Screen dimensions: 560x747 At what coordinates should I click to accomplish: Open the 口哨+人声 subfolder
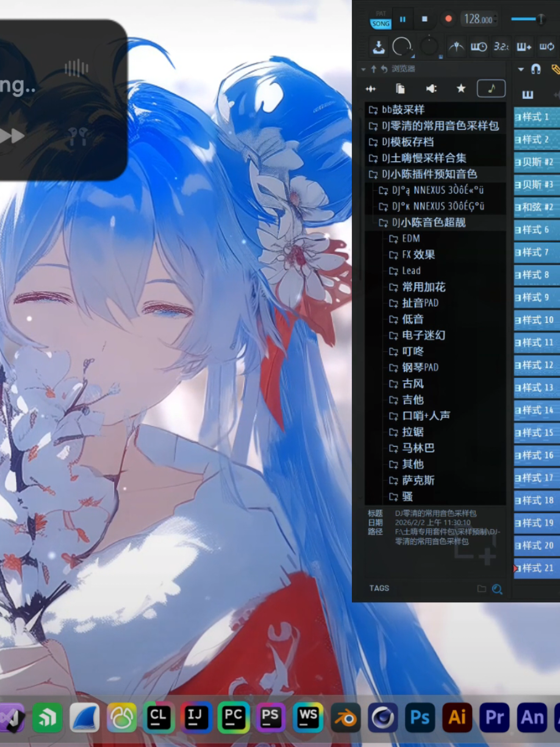[x=419, y=416]
